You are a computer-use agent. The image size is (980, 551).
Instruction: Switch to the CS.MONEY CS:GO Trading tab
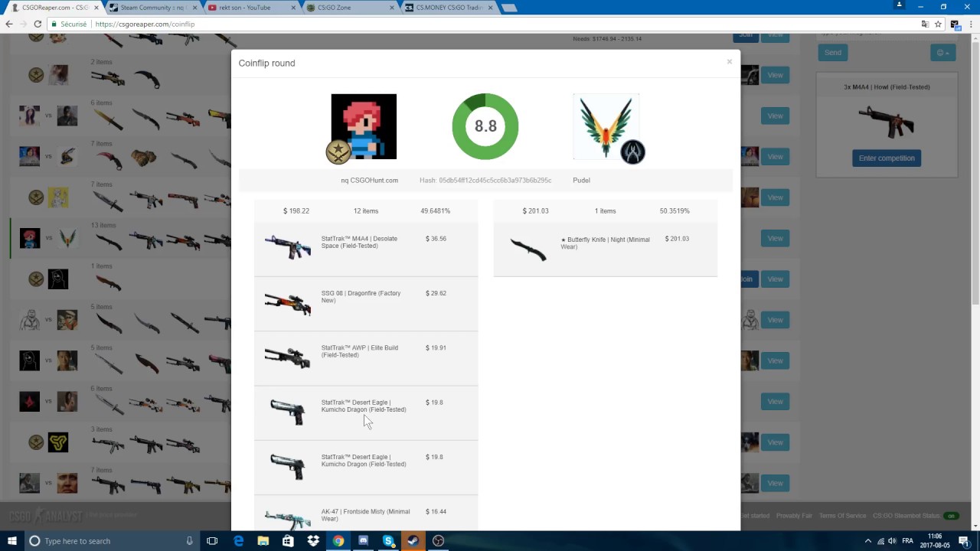pyautogui.click(x=448, y=8)
